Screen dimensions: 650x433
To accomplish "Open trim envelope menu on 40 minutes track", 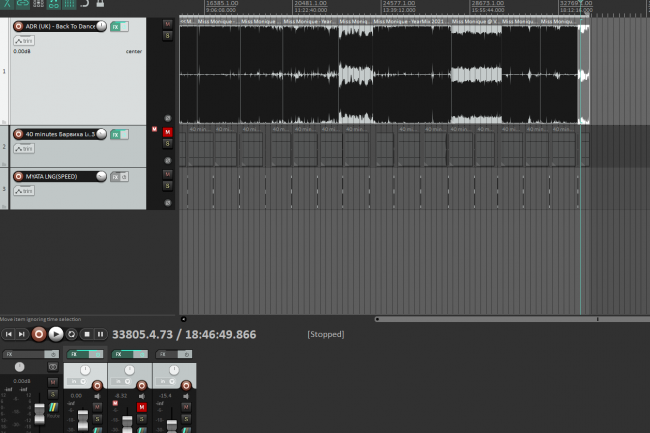I will tap(24, 148).
